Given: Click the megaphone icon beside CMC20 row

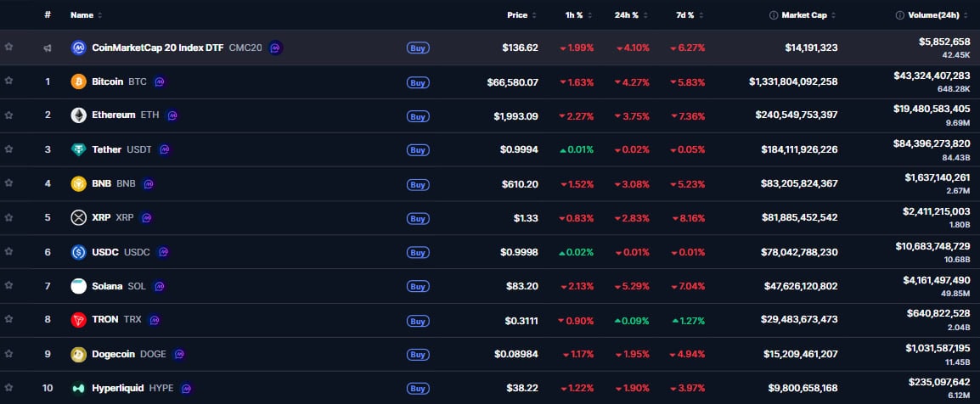Looking at the screenshot, I should 48,48.
